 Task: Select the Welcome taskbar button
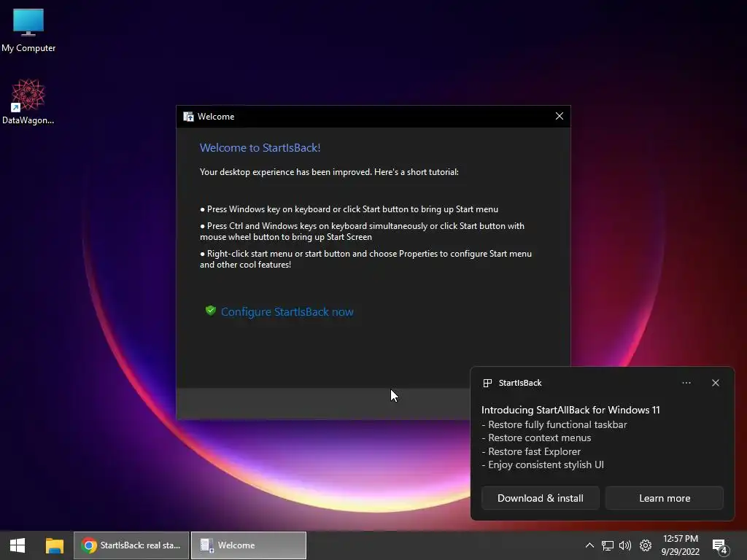(x=249, y=545)
